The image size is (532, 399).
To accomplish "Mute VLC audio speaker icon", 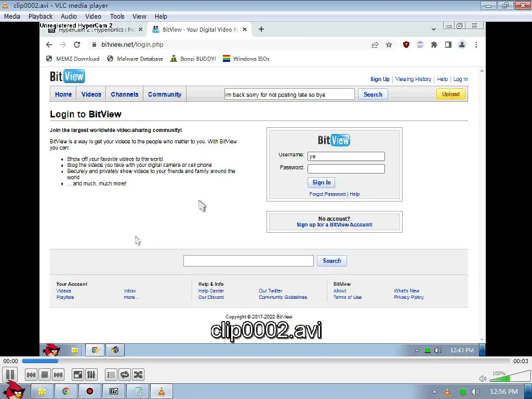I will (483, 378).
